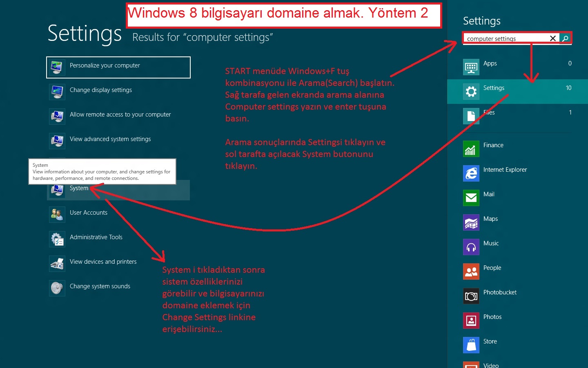Image resolution: width=588 pixels, height=368 pixels.
Task: Click the magnifier search button
Action: [565, 38]
